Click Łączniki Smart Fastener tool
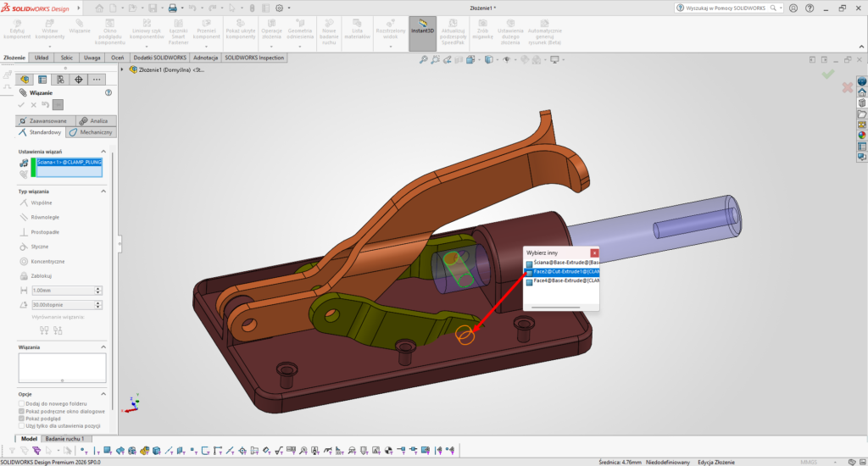Viewport: 868px width, 466px height. (x=178, y=32)
